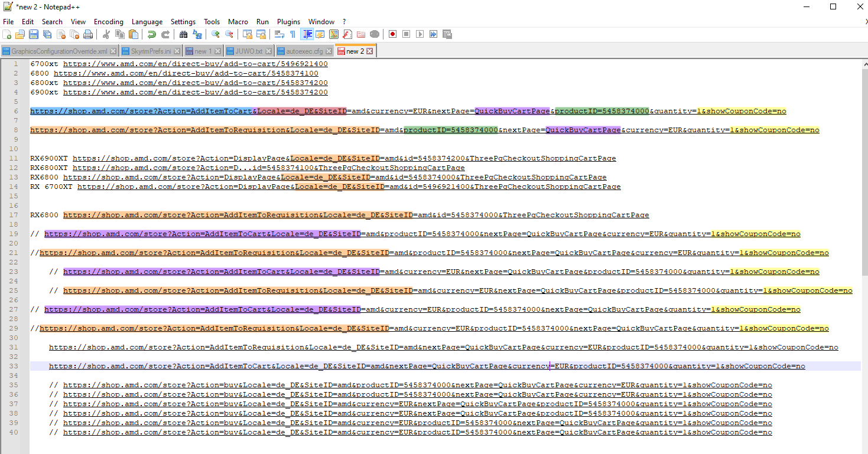Switch to the new 1 tab

(x=203, y=51)
